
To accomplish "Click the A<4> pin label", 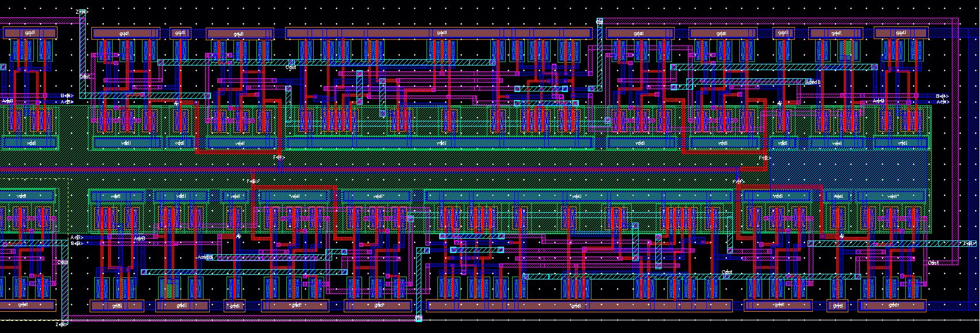I will tap(943, 102).
